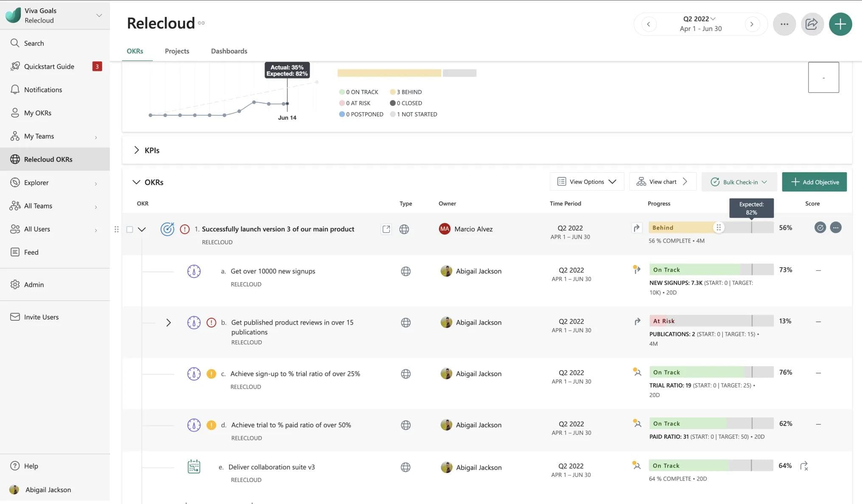Open objective 1 in new window icon
862x504 pixels.
pyautogui.click(x=386, y=229)
